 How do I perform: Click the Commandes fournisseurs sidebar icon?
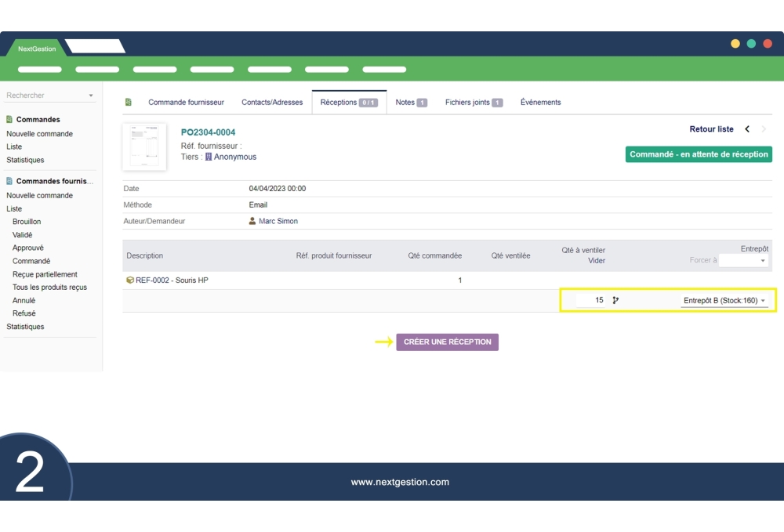pos(9,181)
